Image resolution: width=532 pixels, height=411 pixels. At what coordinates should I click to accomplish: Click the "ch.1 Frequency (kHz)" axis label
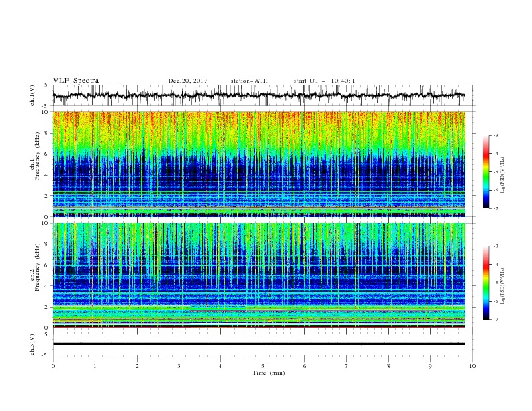click(x=36, y=164)
